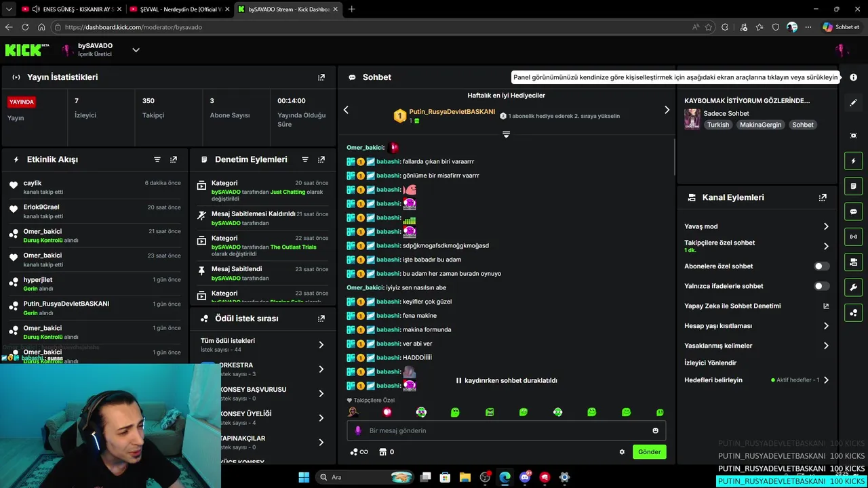Pop out the Ödül istek sırası panel

point(321,318)
